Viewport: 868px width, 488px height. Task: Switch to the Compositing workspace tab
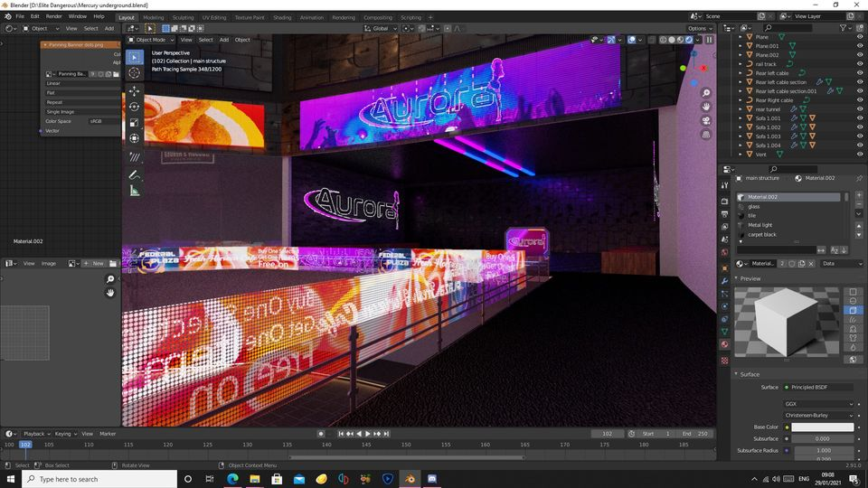(x=378, y=17)
